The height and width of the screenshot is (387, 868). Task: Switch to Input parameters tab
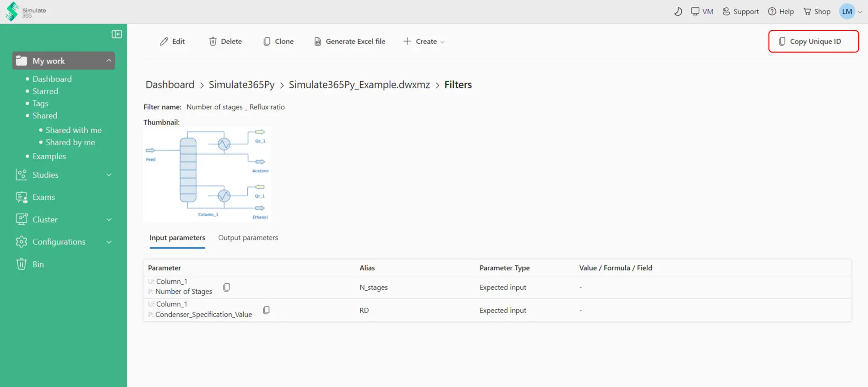coord(177,238)
